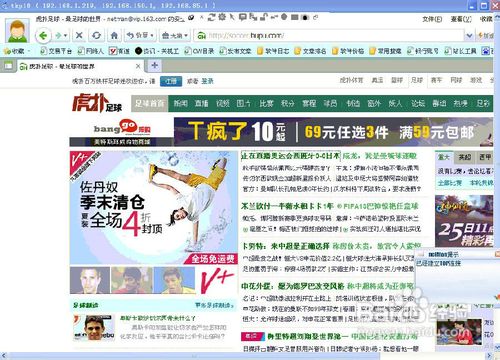Open the 图片 navigation item

click(244, 103)
